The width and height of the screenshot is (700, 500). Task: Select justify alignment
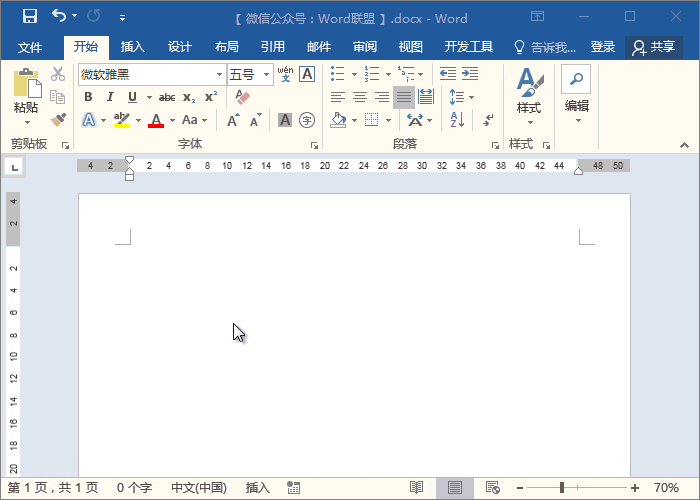(x=404, y=97)
